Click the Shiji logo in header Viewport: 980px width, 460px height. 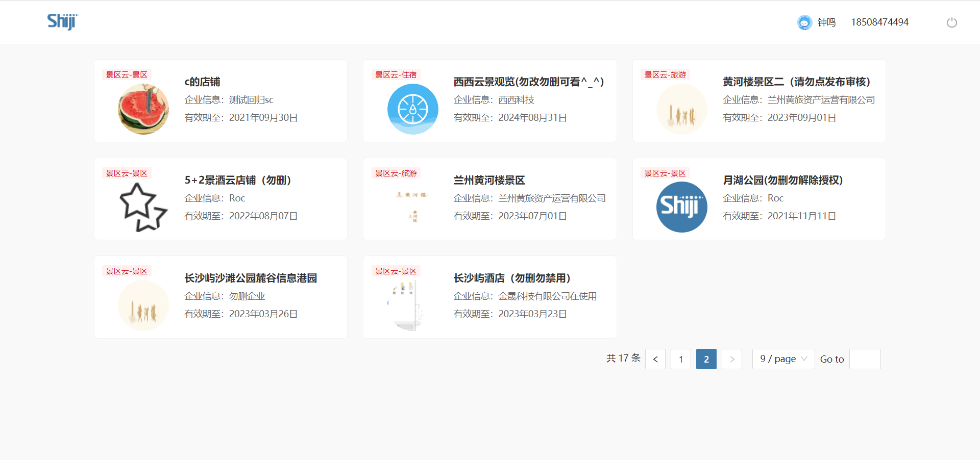(63, 21)
